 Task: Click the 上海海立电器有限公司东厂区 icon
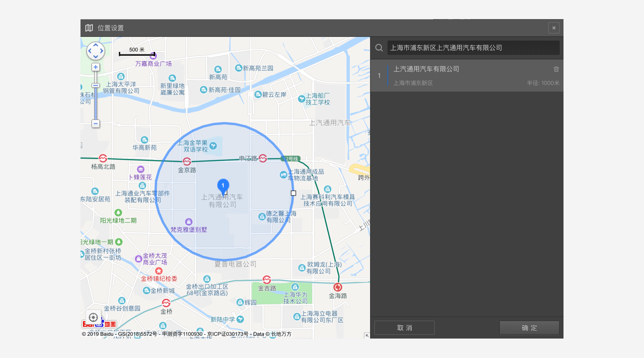297,316
